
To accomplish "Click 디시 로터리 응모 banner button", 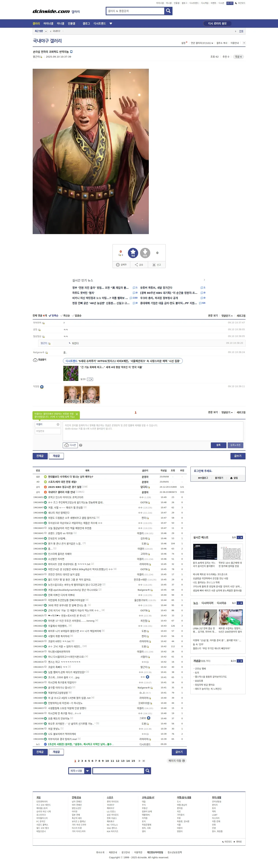I will [217, 24].
